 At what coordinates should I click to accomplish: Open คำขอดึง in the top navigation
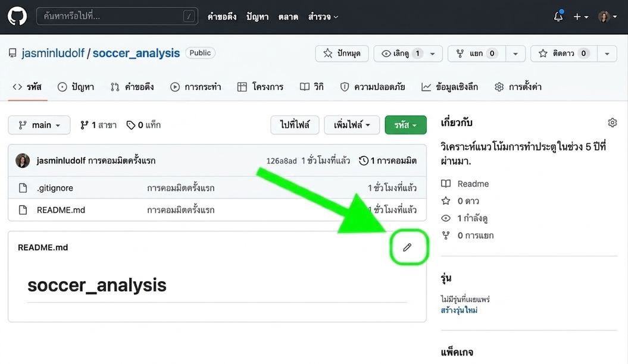pos(222,17)
